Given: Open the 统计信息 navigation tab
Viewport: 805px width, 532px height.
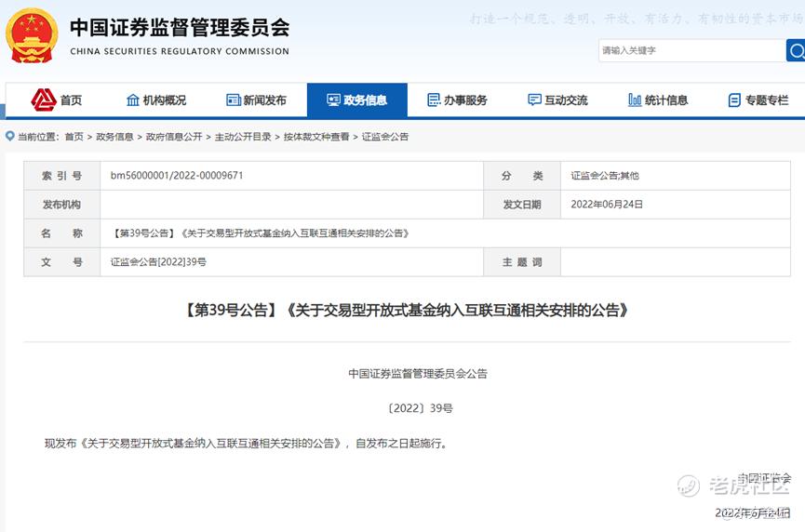Looking at the screenshot, I should pyautogui.click(x=658, y=100).
